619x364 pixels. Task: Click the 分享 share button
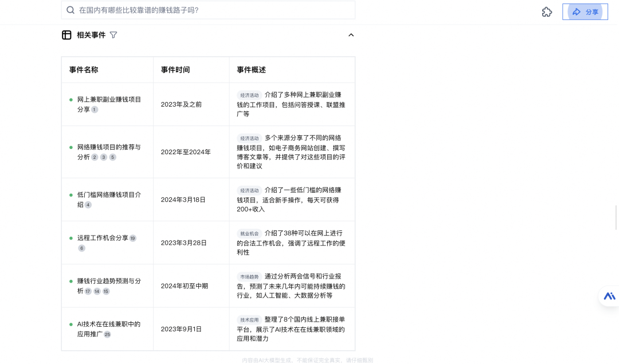(x=585, y=12)
